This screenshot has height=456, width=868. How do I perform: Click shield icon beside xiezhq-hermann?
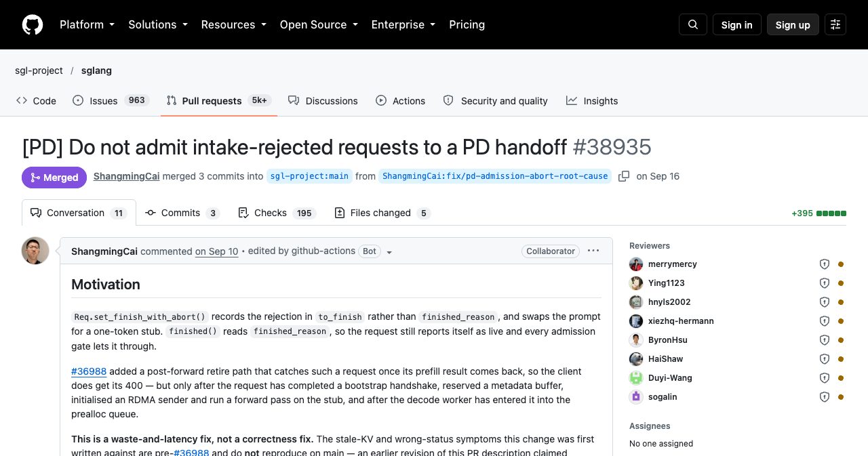tap(825, 321)
